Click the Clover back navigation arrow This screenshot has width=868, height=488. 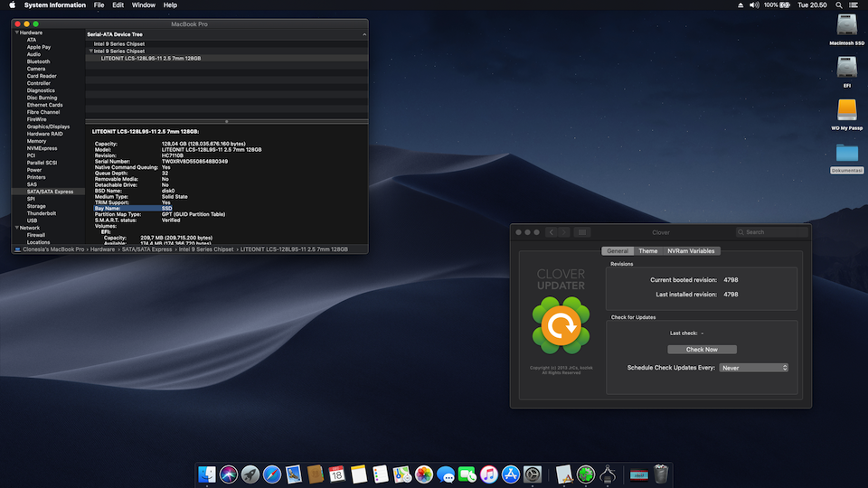(551, 232)
